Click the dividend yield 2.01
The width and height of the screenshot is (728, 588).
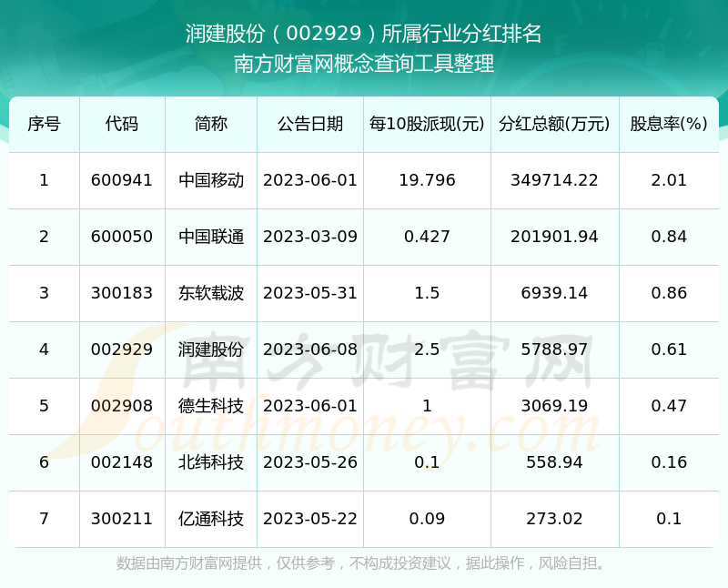click(x=669, y=180)
